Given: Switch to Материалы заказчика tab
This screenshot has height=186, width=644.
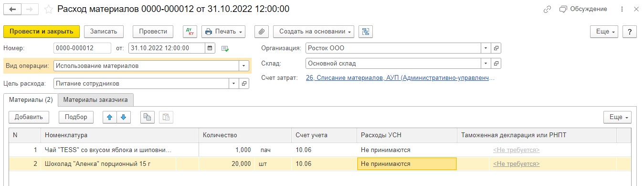Looking at the screenshot, I should (95, 99).
